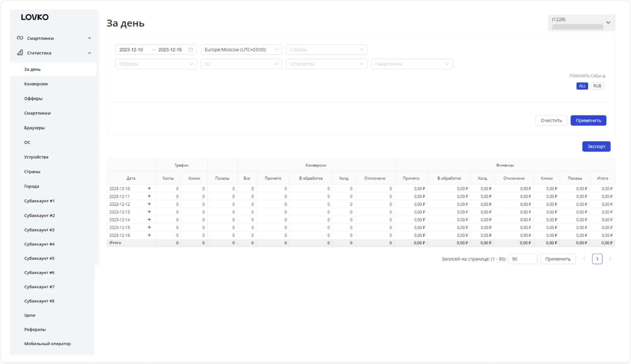Open Мобильный оператор menu item
The image size is (631, 364).
pos(47,343)
